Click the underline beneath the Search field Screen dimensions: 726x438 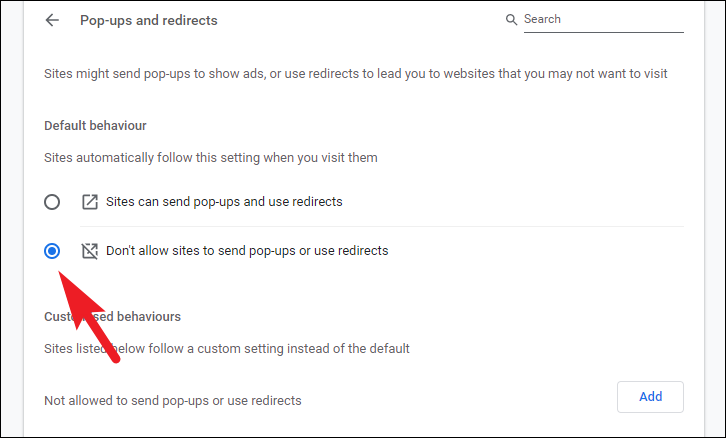pos(603,32)
